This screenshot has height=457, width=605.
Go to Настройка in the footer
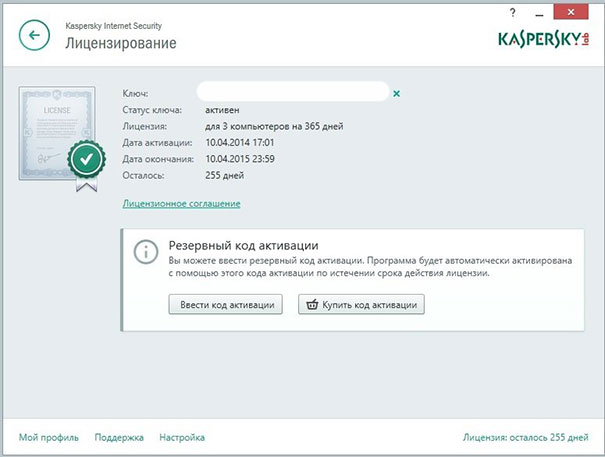pyautogui.click(x=182, y=437)
